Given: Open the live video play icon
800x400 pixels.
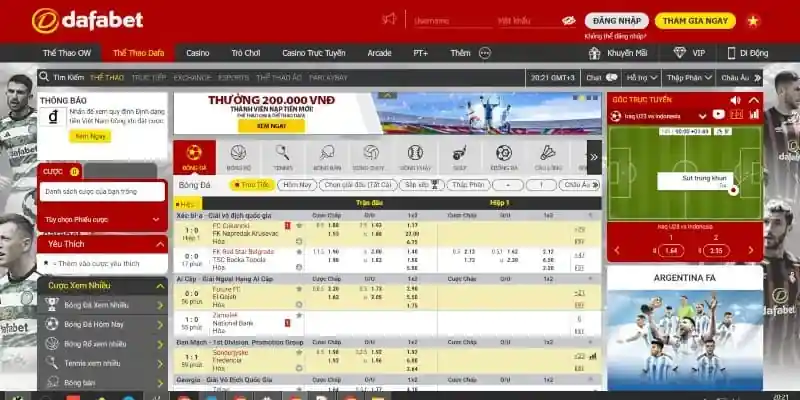Looking at the screenshot, I should [718, 115].
